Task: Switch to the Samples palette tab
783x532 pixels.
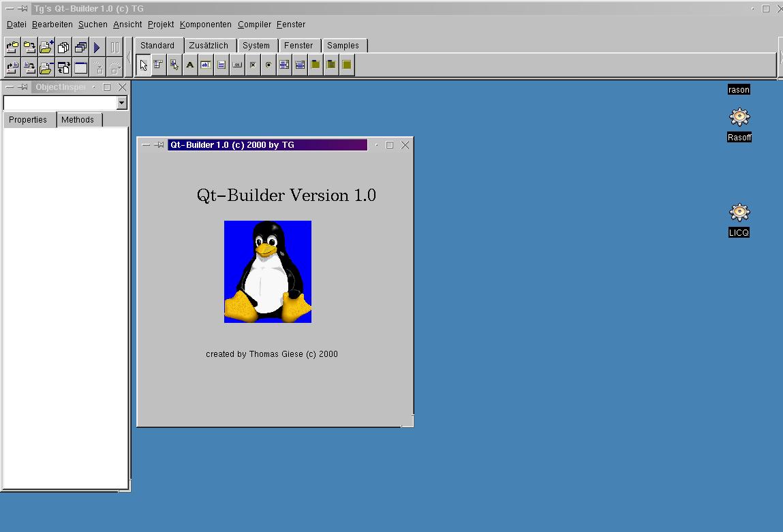Action: coord(343,46)
